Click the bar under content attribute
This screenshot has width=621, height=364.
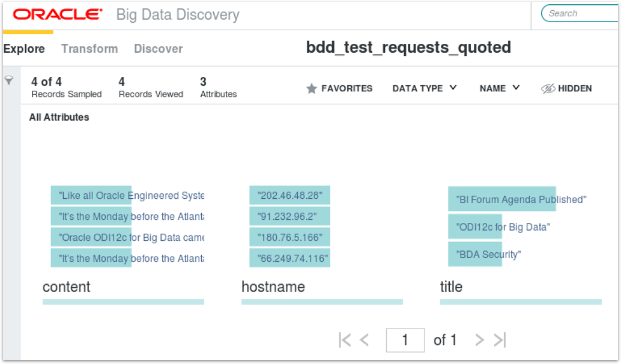click(x=123, y=302)
